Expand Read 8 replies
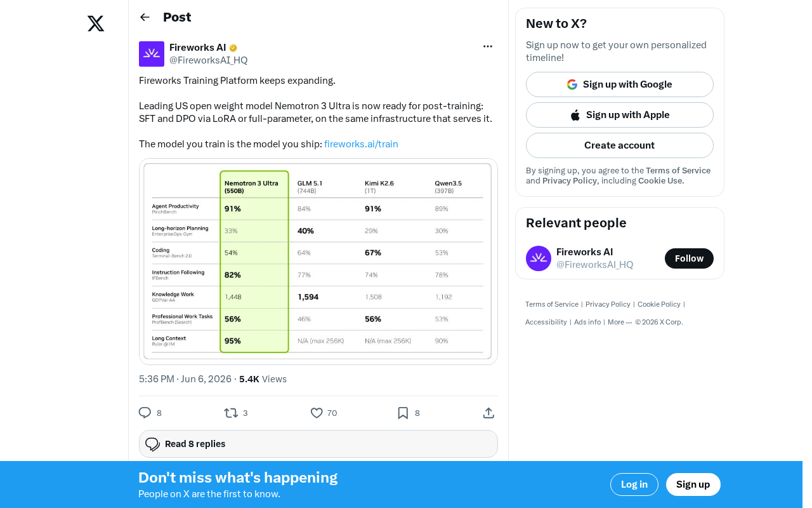 [x=318, y=444]
